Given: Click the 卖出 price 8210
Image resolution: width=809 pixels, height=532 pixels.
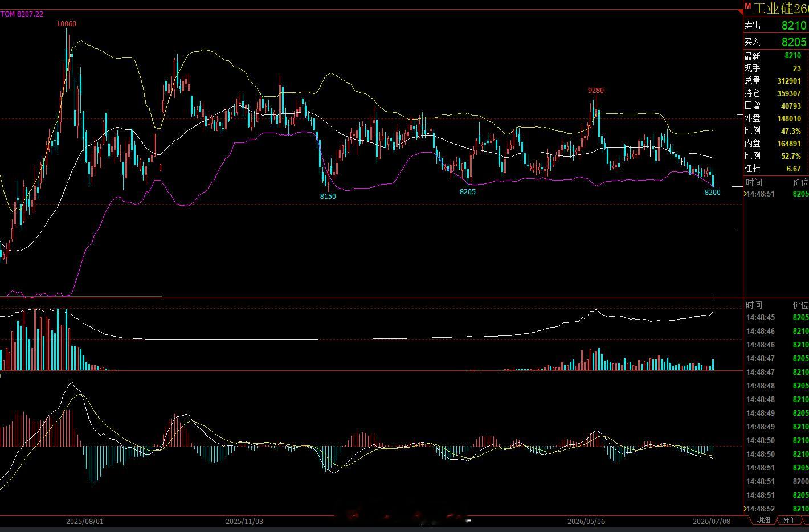Looking at the screenshot, I should point(794,25).
